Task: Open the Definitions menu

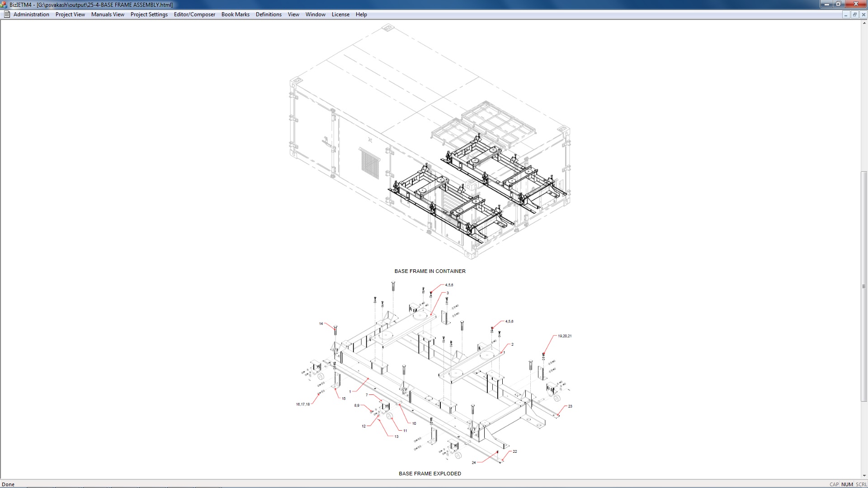Action: (x=269, y=14)
